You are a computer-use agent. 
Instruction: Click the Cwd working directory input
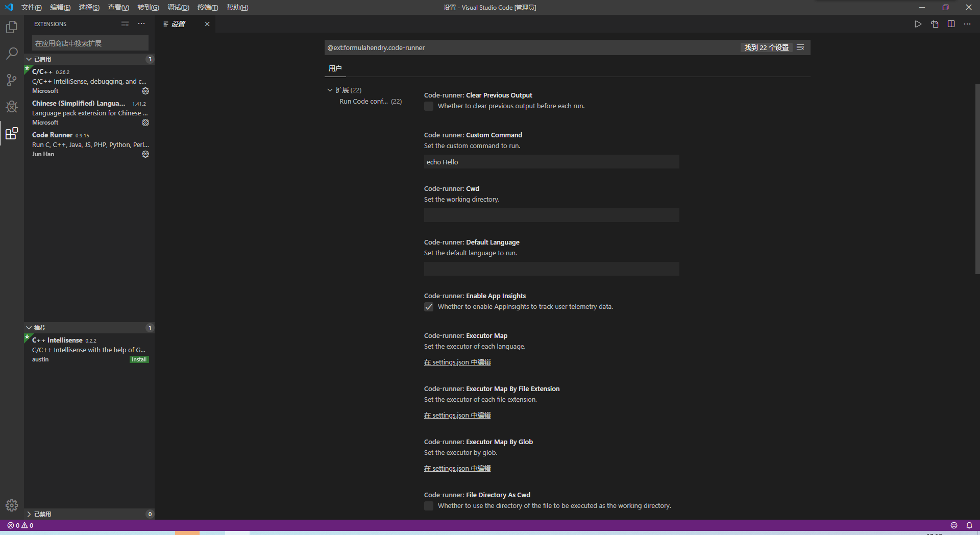pyautogui.click(x=552, y=215)
